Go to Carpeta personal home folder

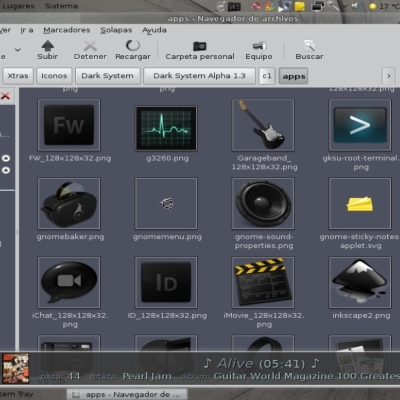[x=200, y=50]
